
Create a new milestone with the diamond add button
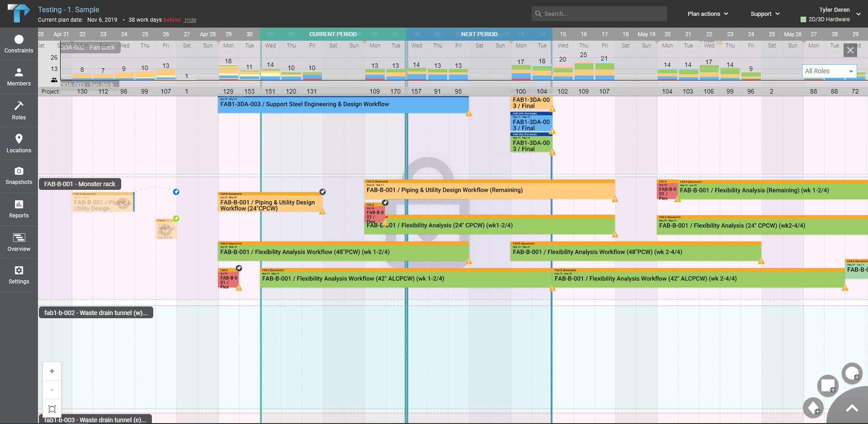tap(814, 408)
